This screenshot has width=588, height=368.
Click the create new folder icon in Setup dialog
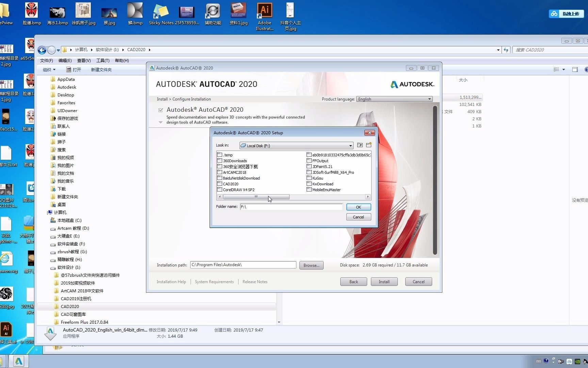(369, 145)
